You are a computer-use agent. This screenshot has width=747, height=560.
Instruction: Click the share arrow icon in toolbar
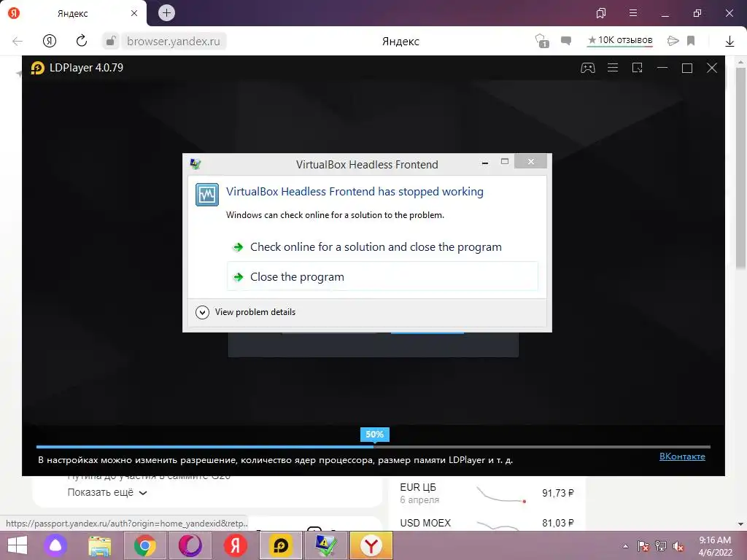click(x=673, y=41)
